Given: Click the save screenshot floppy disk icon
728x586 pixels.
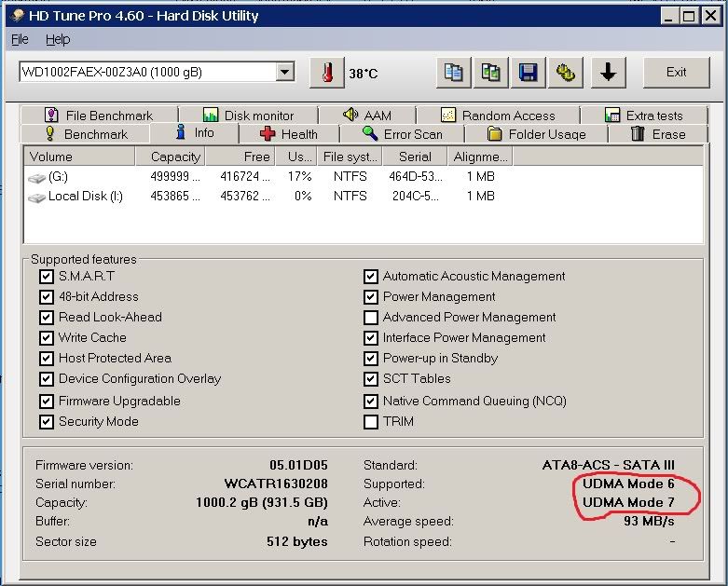Looking at the screenshot, I should pyautogui.click(x=528, y=73).
